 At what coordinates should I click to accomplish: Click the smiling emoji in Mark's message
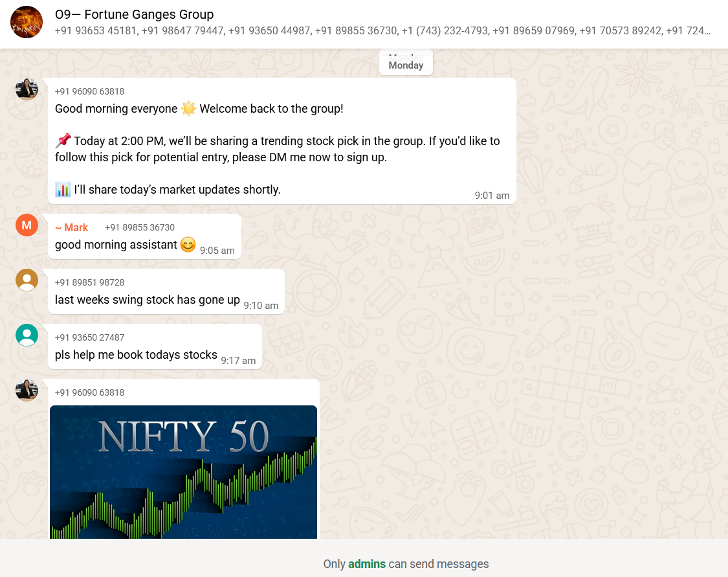[188, 244]
